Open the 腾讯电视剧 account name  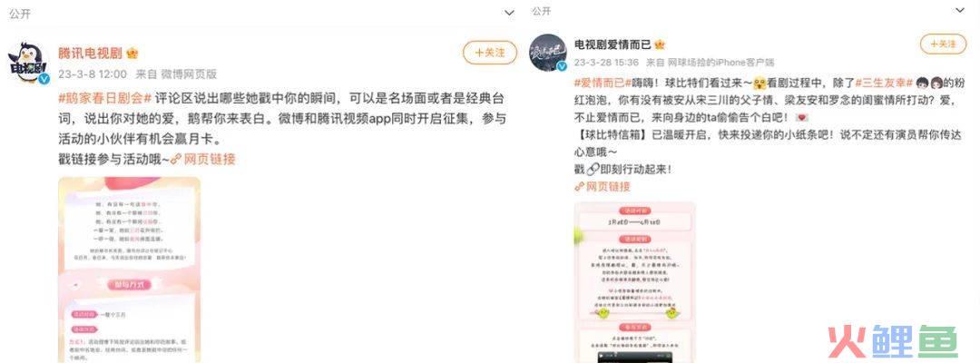point(90,54)
